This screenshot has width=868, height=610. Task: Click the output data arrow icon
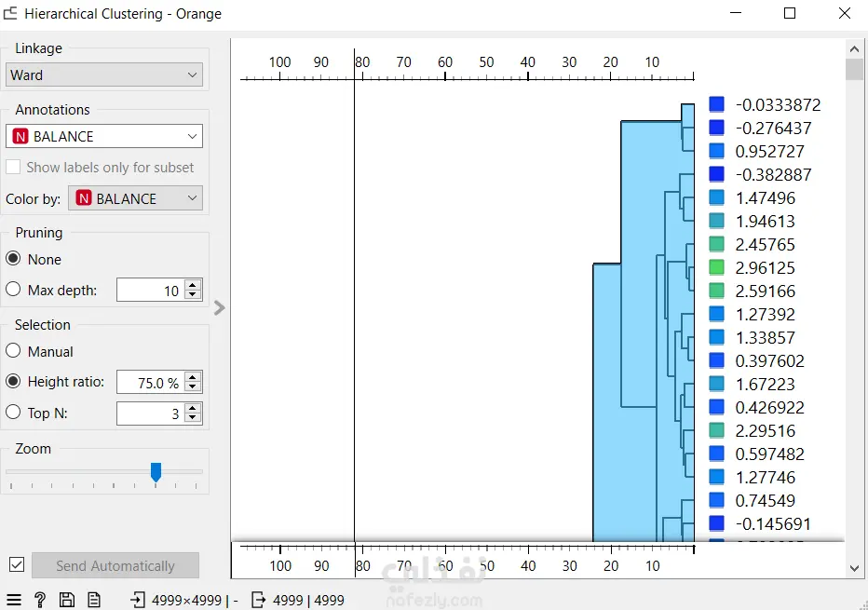tap(259, 600)
